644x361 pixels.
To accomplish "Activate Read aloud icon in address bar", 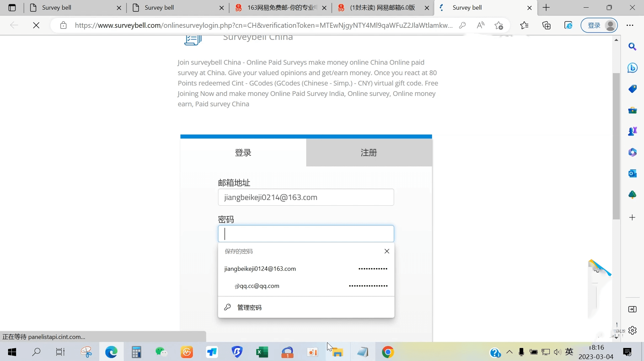I will 480,25.
